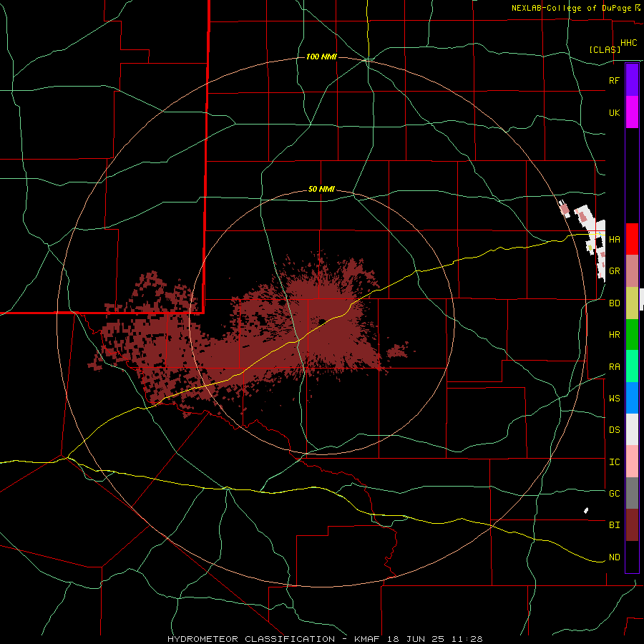Click the dusty pink GR legend swatch
Viewport: 644px width, 644px height.
(x=632, y=271)
